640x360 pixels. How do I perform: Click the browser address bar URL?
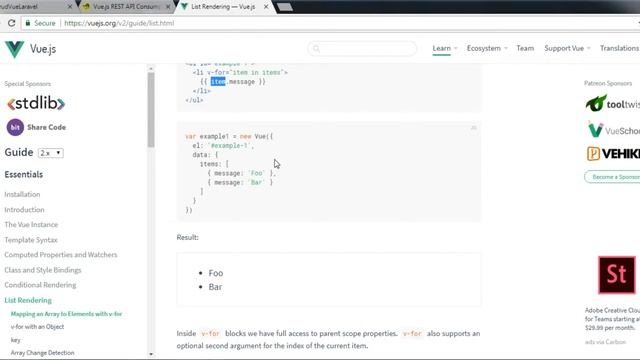[119, 23]
